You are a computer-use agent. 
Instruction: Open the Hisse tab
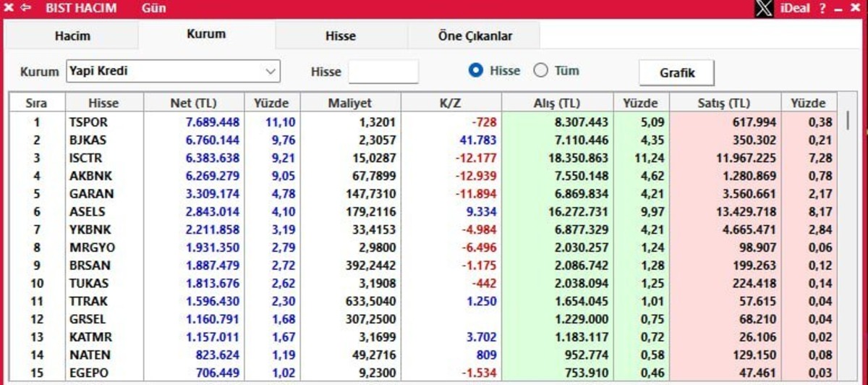coord(341,35)
